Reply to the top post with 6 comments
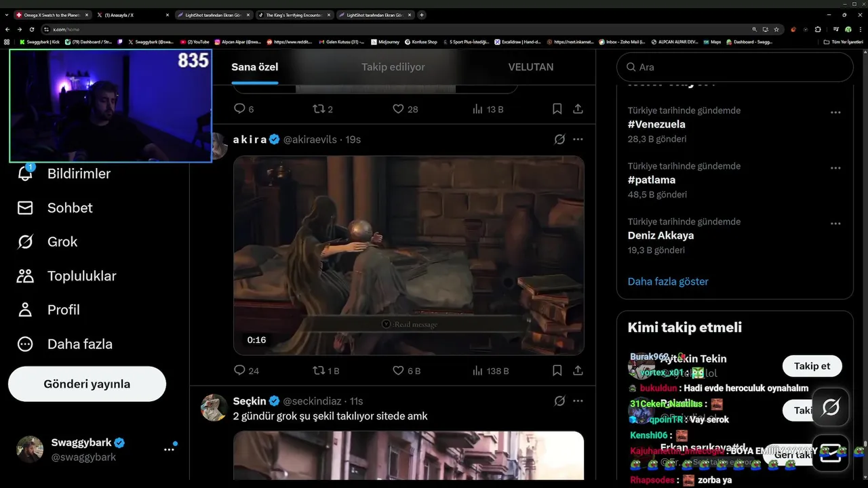The height and width of the screenshot is (488, 868). coord(239,108)
